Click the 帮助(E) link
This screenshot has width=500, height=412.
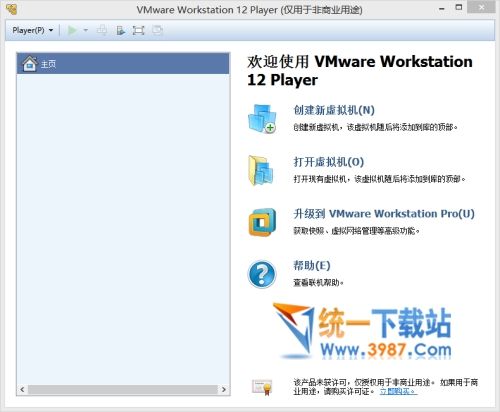tap(312, 266)
